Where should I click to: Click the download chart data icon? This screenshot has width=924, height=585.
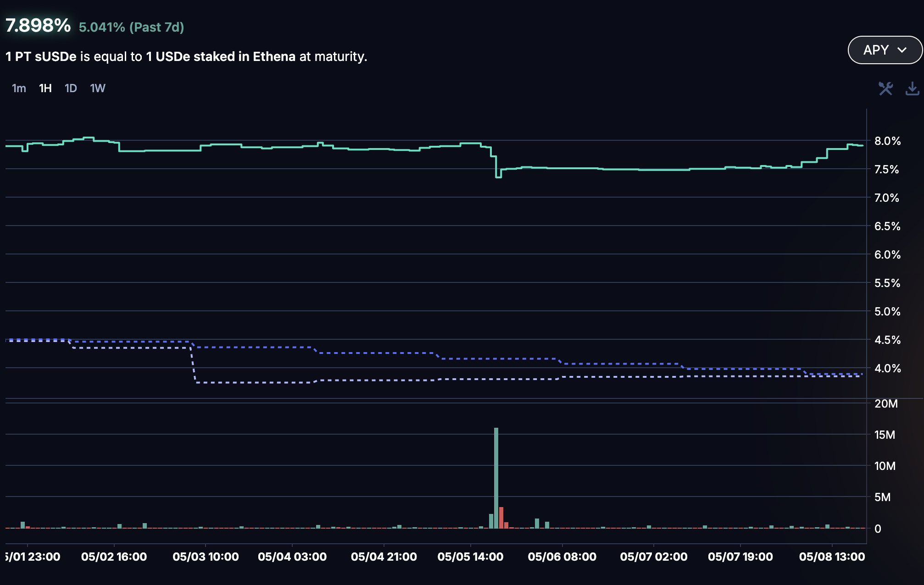(912, 88)
